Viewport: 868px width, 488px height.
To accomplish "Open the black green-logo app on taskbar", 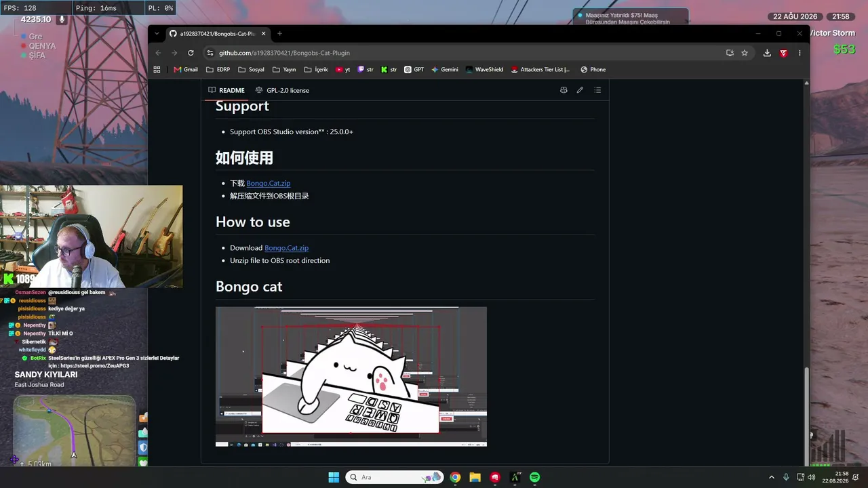I will [x=515, y=477].
